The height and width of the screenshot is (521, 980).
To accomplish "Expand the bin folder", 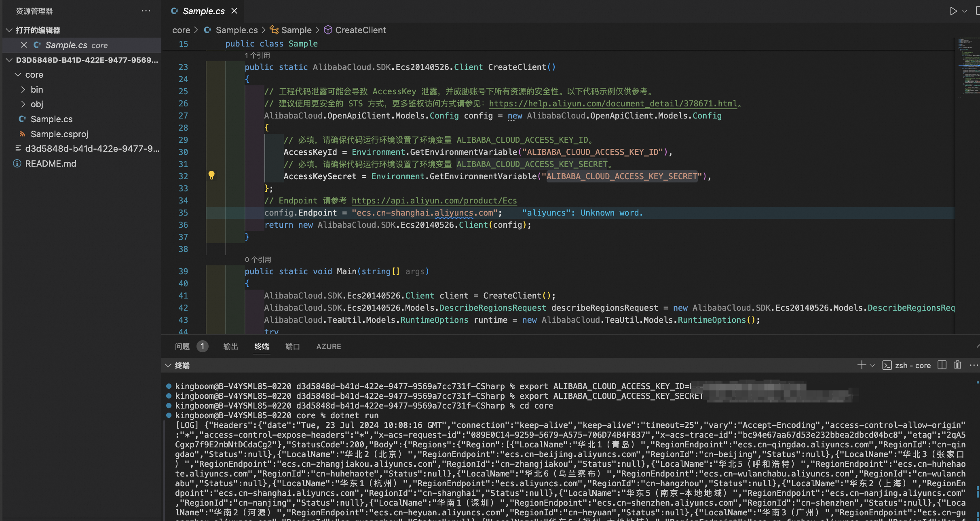I will click(x=23, y=89).
